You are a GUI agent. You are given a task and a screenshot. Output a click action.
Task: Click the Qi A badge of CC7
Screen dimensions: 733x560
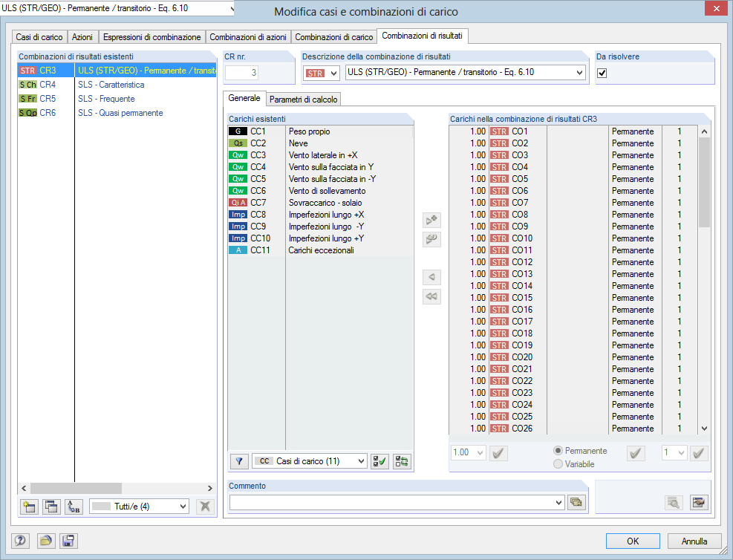[238, 203]
